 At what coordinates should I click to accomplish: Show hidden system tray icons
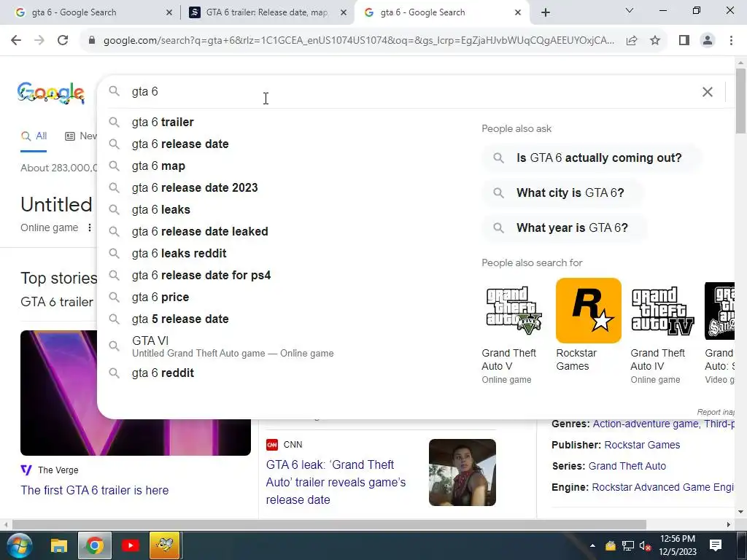point(592,545)
